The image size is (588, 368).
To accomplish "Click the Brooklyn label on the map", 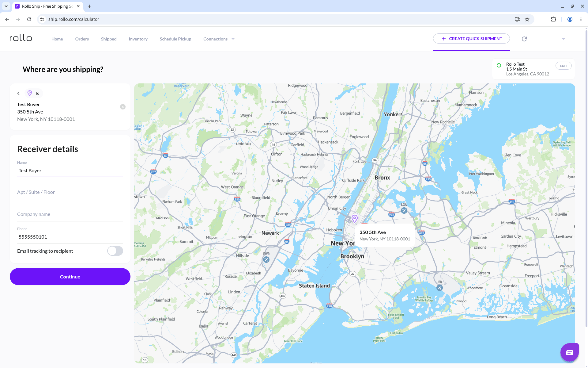I will tap(352, 256).
